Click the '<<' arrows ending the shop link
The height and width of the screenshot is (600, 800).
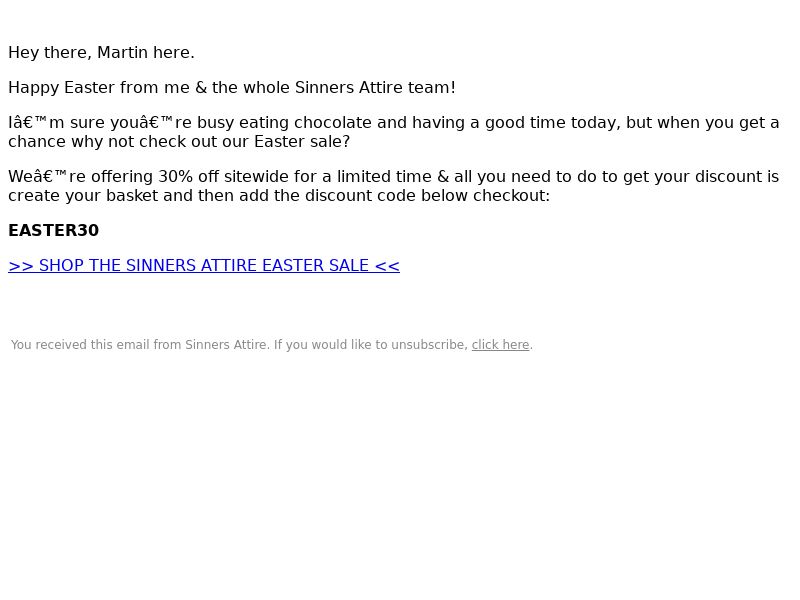click(x=387, y=266)
